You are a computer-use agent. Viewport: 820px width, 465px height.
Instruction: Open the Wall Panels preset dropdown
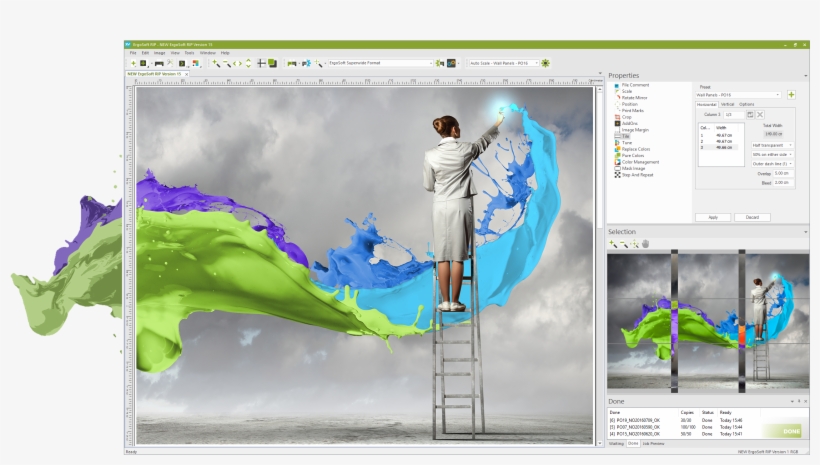[x=738, y=95]
